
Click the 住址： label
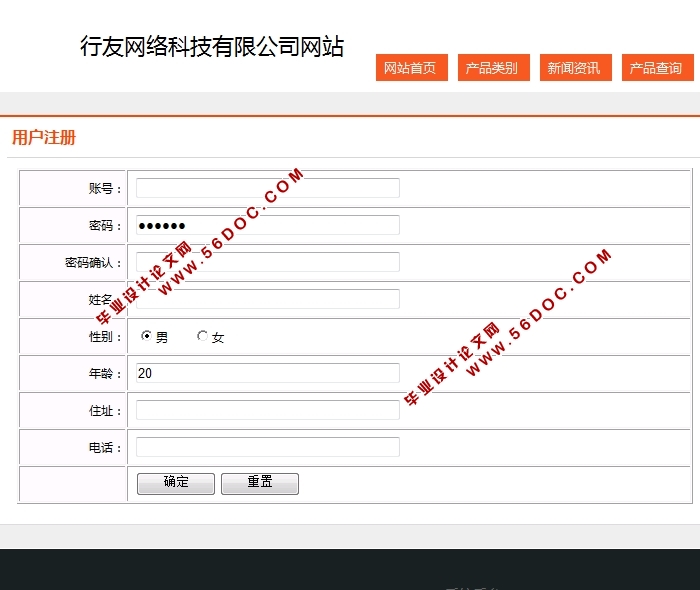tap(105, 411)
